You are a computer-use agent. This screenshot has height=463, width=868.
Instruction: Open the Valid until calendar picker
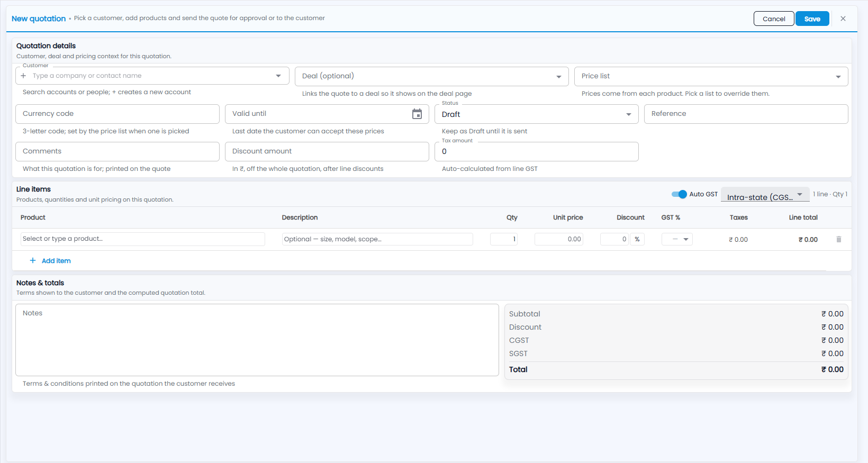(417, 114)
